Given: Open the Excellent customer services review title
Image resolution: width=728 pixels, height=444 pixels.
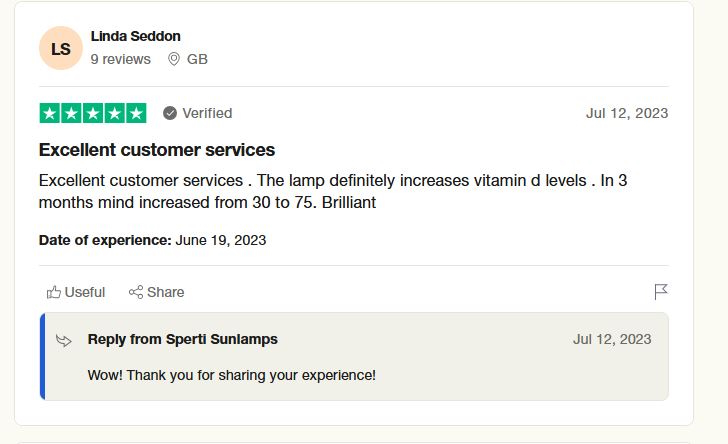Looking at the screenshot, I should [x=156, y=150].
